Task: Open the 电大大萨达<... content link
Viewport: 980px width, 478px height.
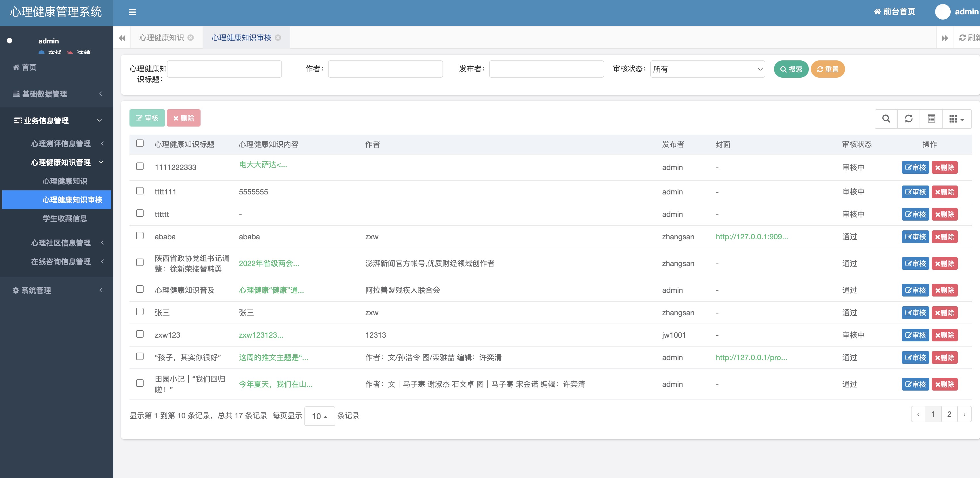Action: click(x=262, y=164)
